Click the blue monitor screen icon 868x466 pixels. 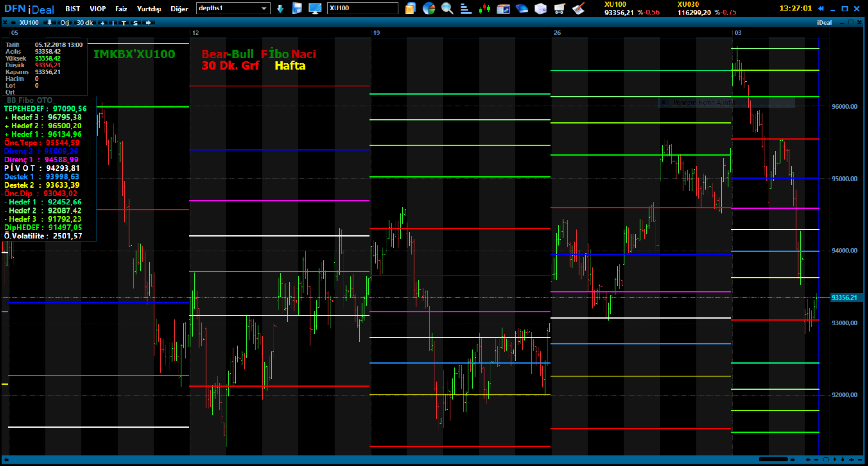[315, 8]
